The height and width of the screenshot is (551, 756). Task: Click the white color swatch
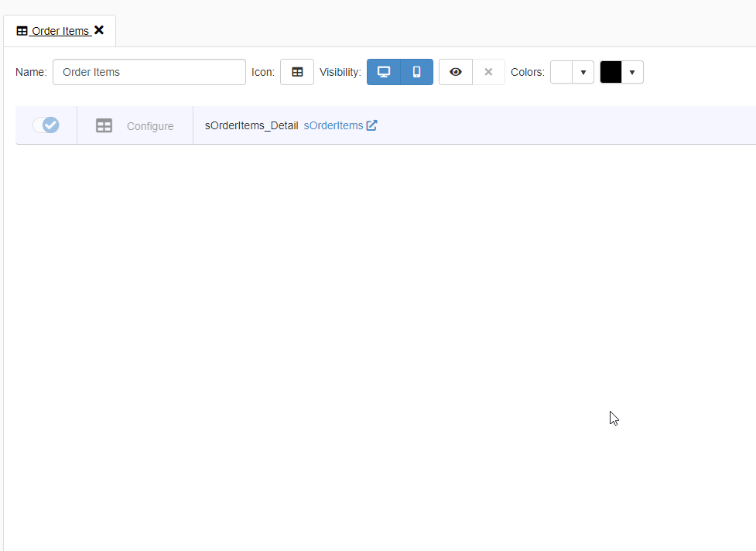[x=561, y=72]
